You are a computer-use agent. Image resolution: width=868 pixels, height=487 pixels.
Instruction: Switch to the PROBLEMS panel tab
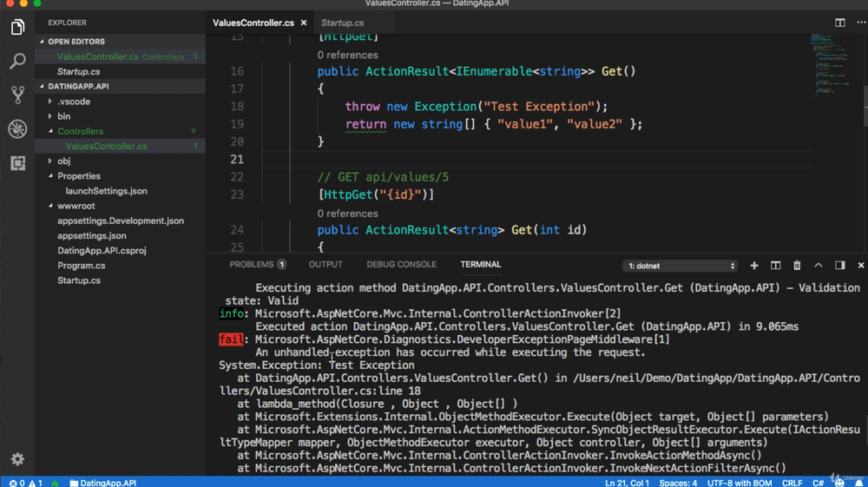coord(258,265)
